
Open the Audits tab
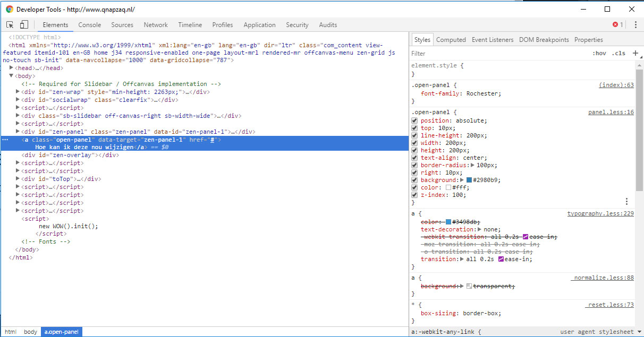[x=328, y=25]
